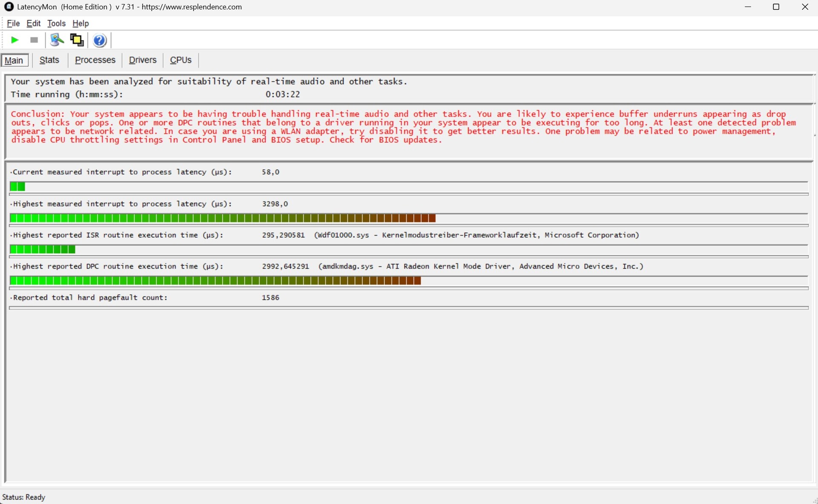
Task: Open help via the blue question mark icon
Action: point(100,40)
